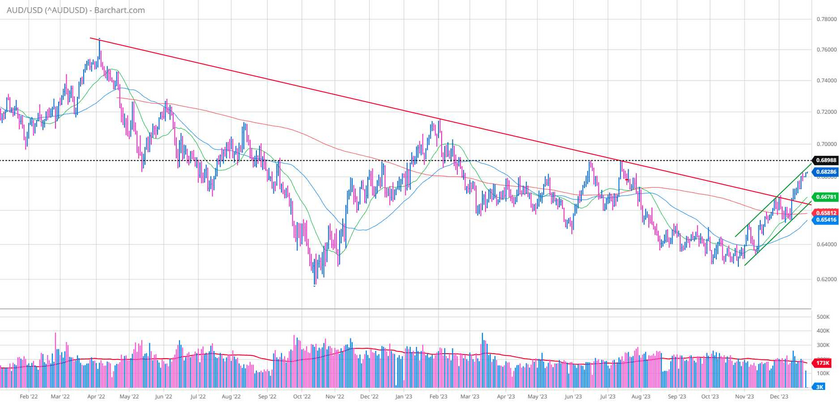This screenshot has height=402, width=839.
Task: Click the red 173K volume average tag
Action: [824, 362]
